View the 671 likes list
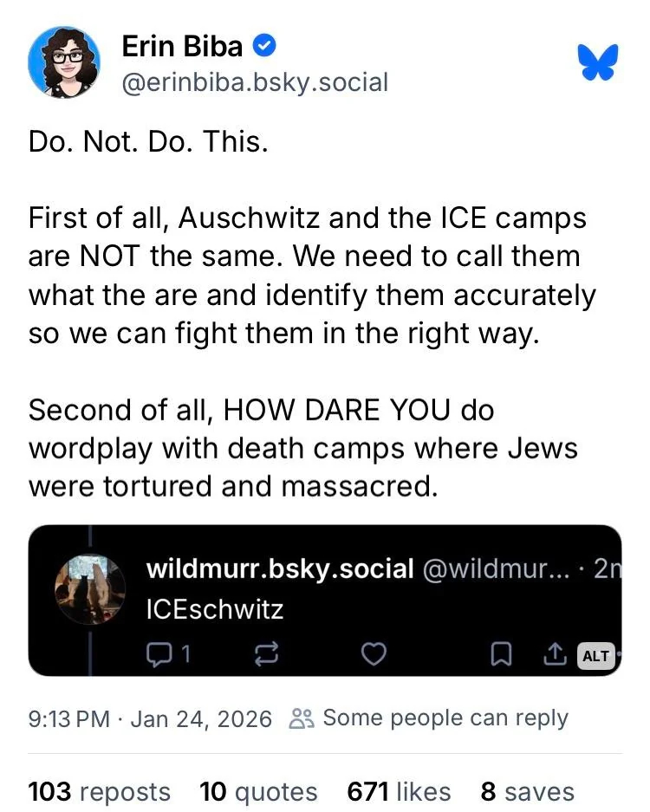Screen dimensions: 650x812 tap(399, 791)
